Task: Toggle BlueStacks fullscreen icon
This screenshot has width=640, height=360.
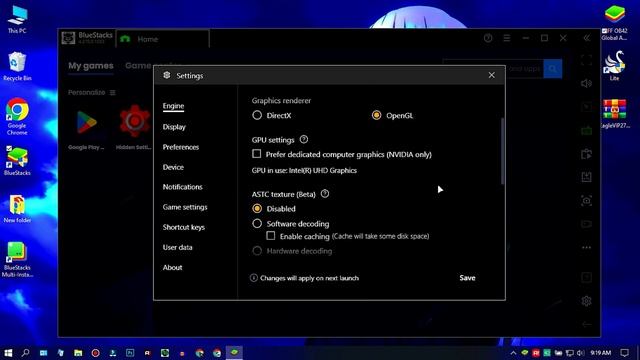Action: [x=587, y=60]
